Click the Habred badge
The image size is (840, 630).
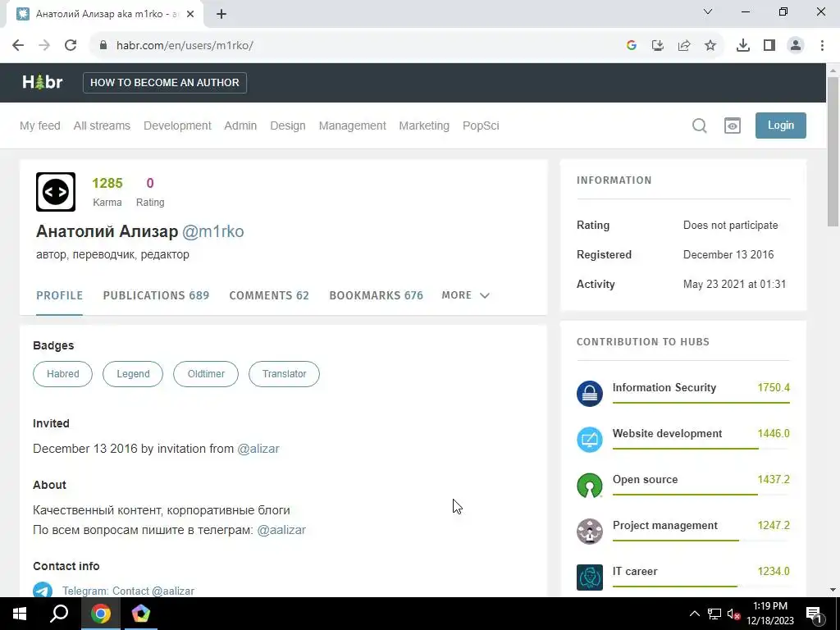(x=62, y=374)
